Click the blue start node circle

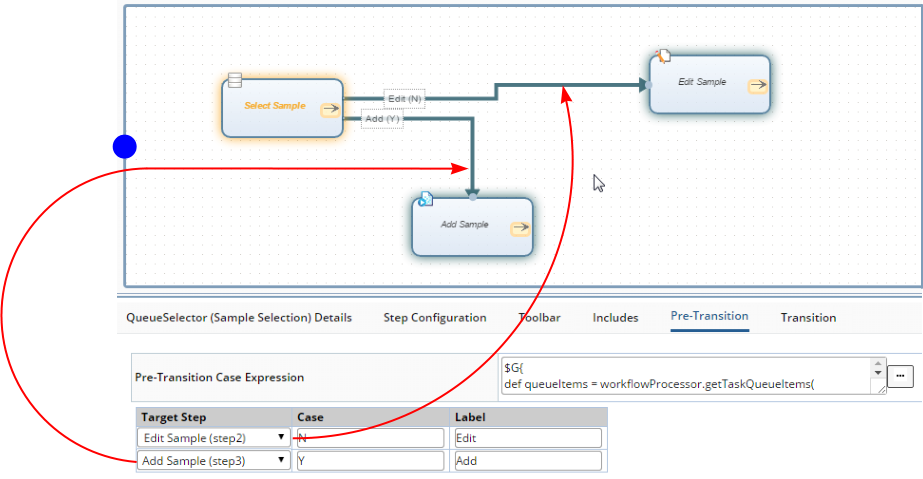pos(125,147)
